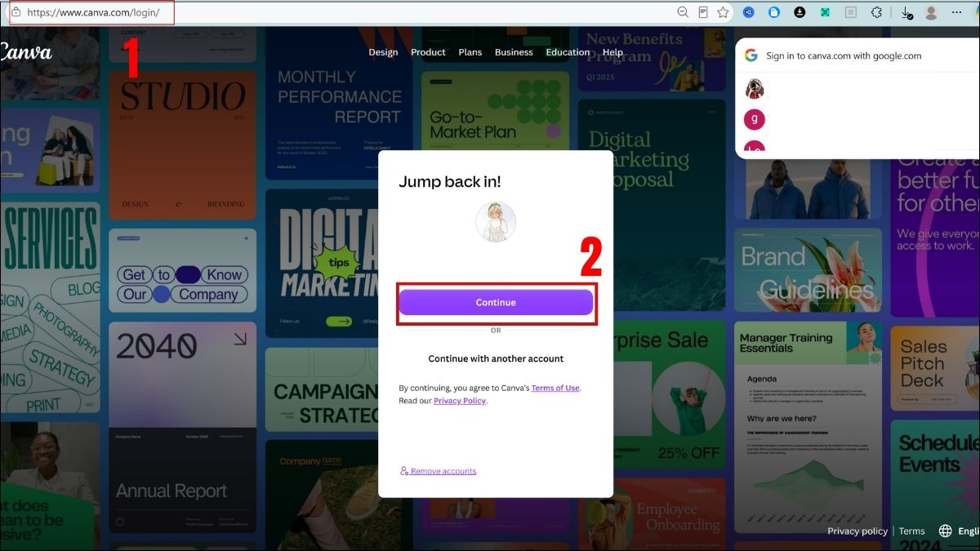980x551 pixels.
Task: Click footer Privacy policy link
Action: (857, 531)
